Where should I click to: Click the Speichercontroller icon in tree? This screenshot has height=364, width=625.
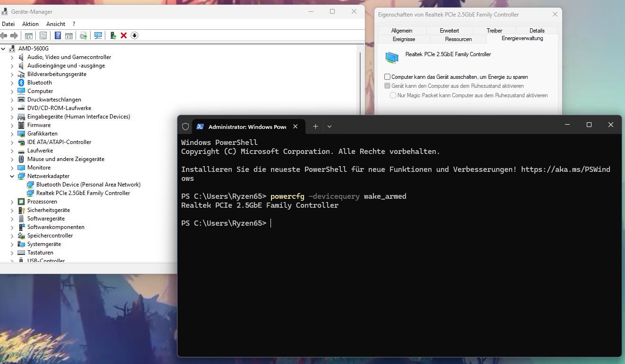click(x=21, y=236)
